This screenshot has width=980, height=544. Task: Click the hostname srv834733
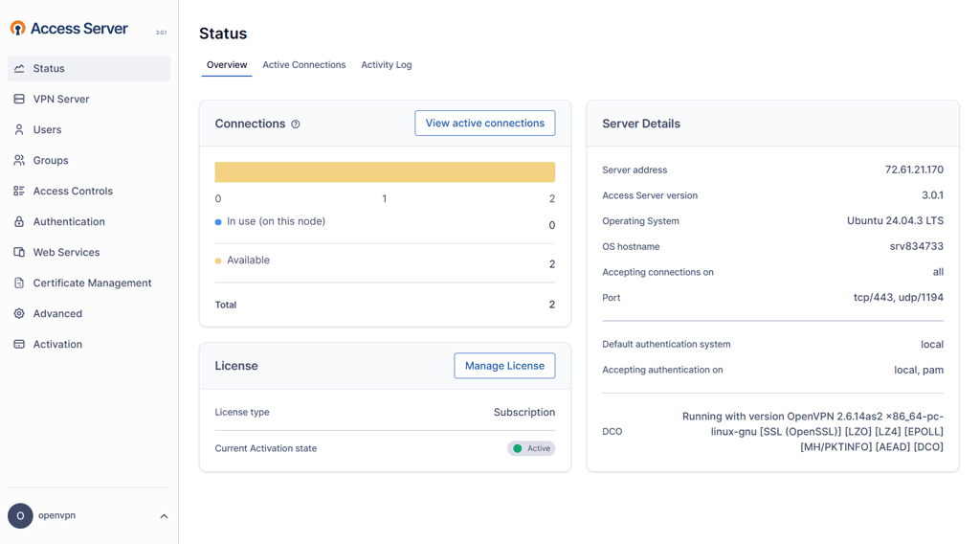click(x=917, y=246)
